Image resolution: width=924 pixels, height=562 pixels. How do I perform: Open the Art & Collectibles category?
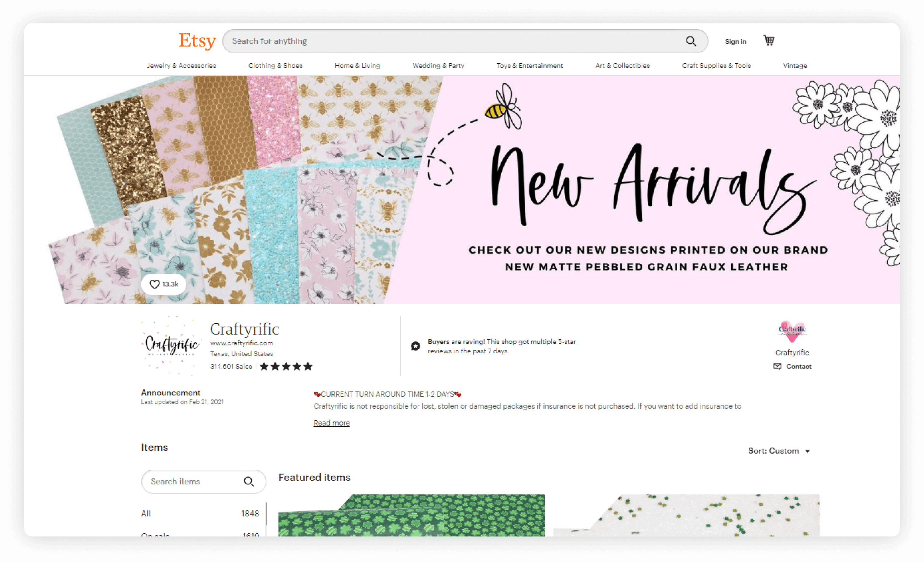tap(622, 65)
